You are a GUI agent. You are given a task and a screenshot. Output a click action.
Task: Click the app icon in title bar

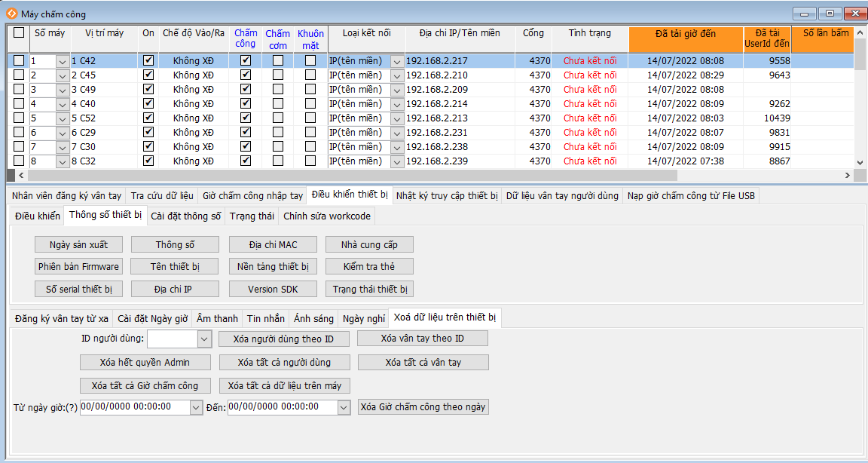tap(11, 14)
